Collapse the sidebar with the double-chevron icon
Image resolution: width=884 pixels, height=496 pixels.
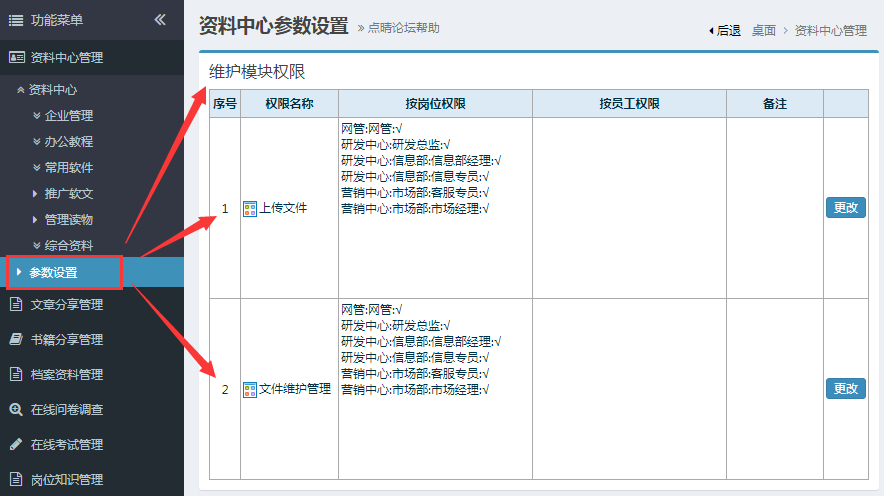point(160,20)
